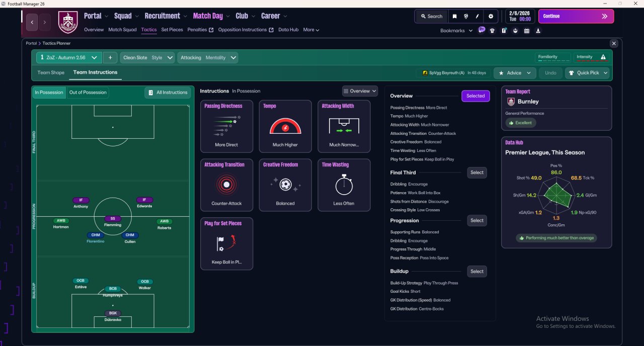Go back with the left arrow

pyautogui.click(x=33, y=22)
